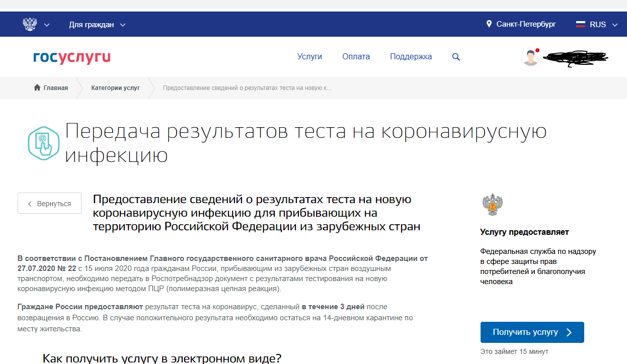
Task: Open the user profile avatar
Action: click(530, 57)
